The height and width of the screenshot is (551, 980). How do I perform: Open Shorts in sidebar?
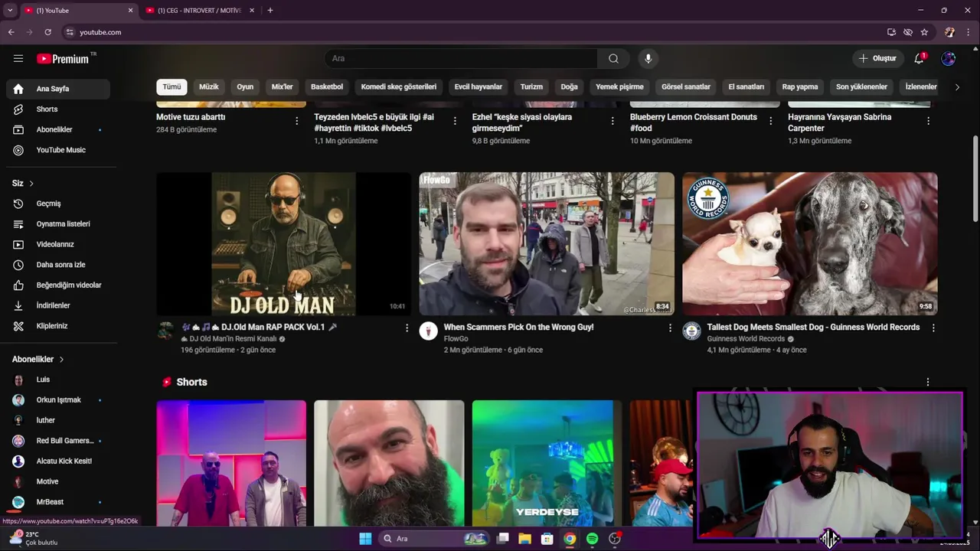pyautogui.click(x=58, y=109)
